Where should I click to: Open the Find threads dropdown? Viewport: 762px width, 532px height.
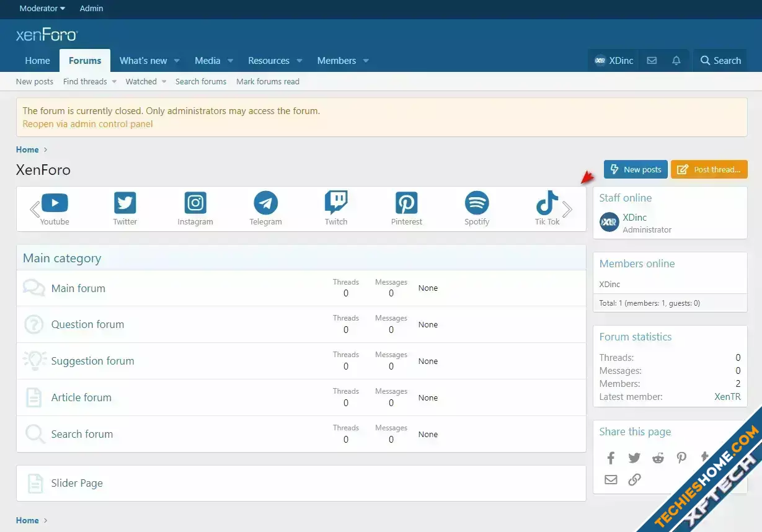point(114,82)
